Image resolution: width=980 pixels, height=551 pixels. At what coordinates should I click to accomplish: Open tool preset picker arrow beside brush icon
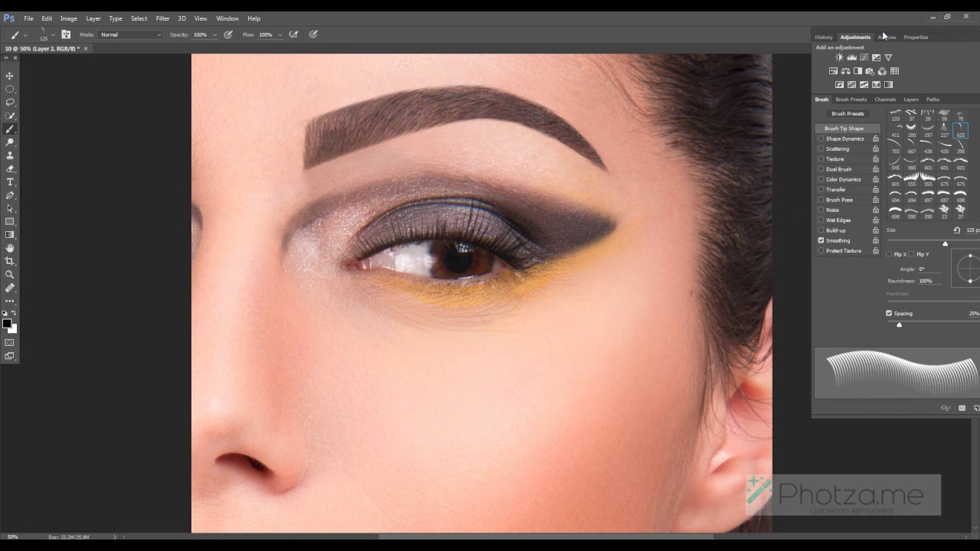[x=25, y=34]
